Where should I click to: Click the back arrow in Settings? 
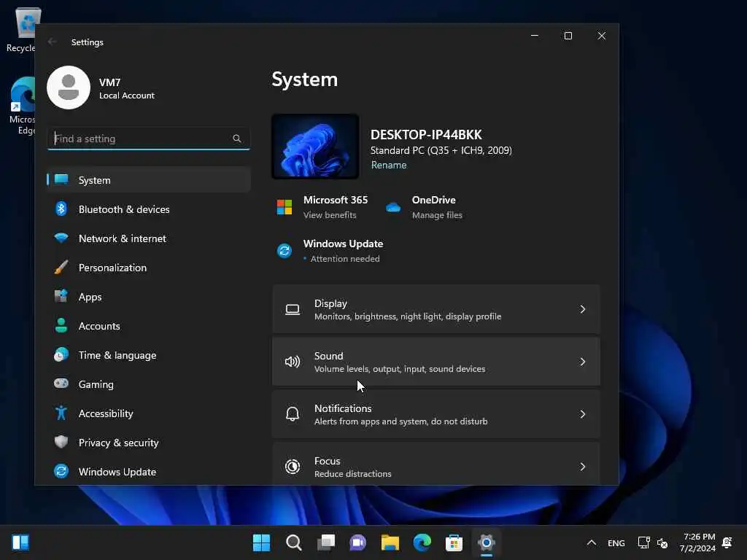[x=52, y=42]
